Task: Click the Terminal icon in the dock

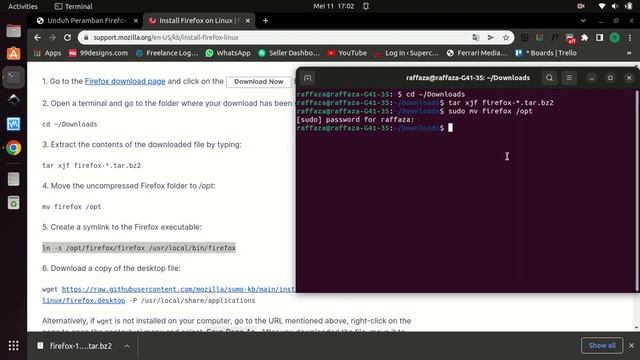Action: [x=13, y=77]
